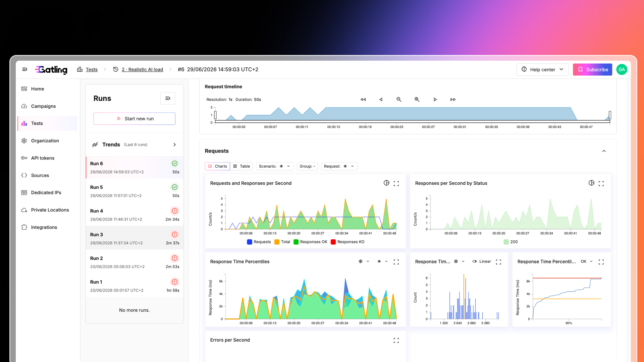644x362 pixels.
Task: Open Organization in the sidebar
Action: coord(47,141)
